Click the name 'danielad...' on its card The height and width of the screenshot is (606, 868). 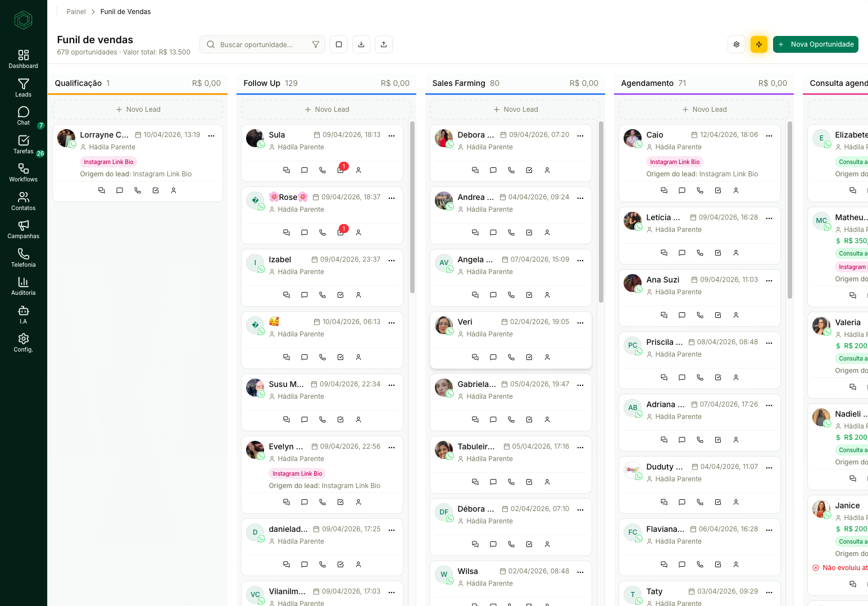(x=288, y=529)
